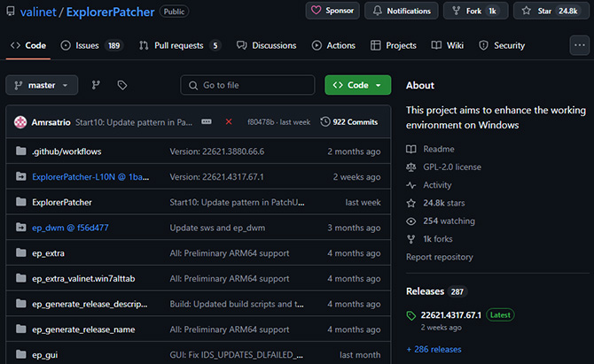This screenshot has height=364, width=594.
Task: Click the Sponsor heart button
Action: tap(332, 11)
